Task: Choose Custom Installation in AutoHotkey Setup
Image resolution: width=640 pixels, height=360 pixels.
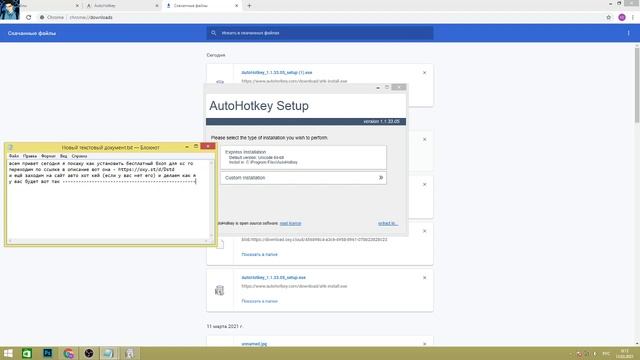Action: [x=303, y=178]
